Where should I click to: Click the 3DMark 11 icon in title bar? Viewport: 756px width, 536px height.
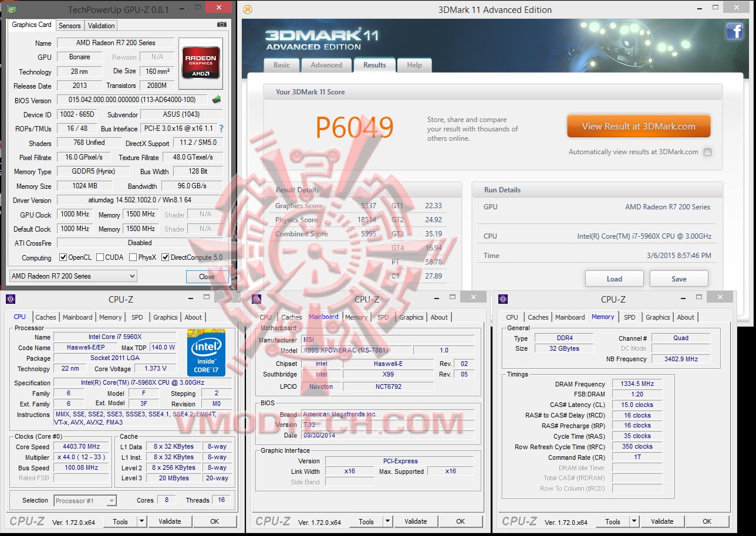pos(248,9)
